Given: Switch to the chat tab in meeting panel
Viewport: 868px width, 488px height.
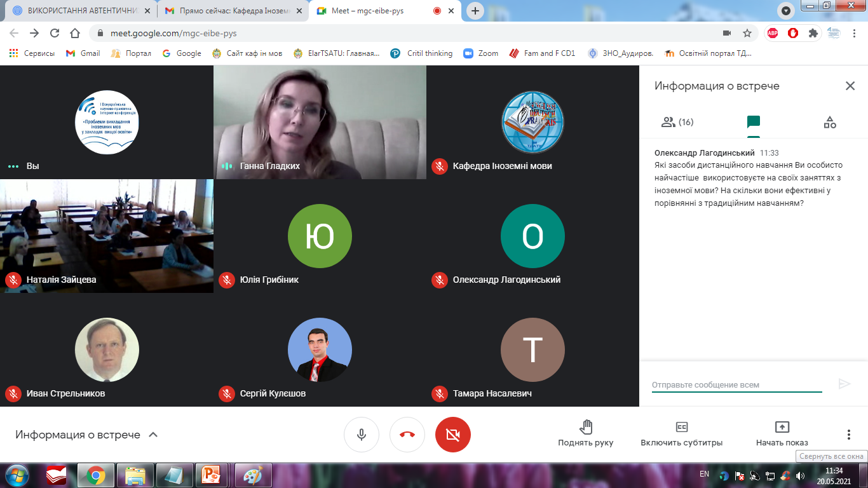Looking at the screenshot, I should (x=754, y=122).
